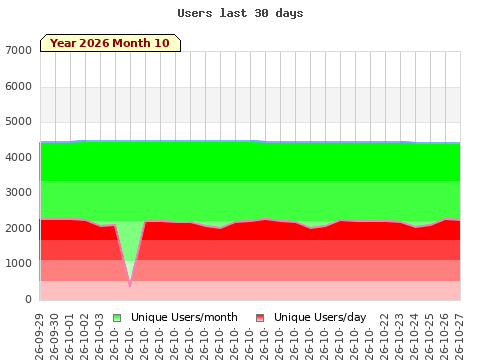The image size is (480, 360).
Task: Click the 7000 y-axis value
Action: 18,51
